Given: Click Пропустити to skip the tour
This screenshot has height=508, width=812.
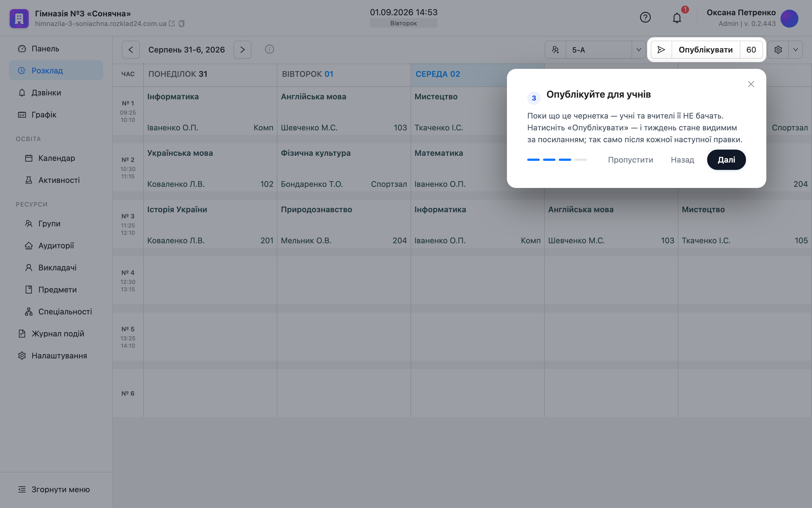Looking at the screenshot, I should tap(630, 160).
